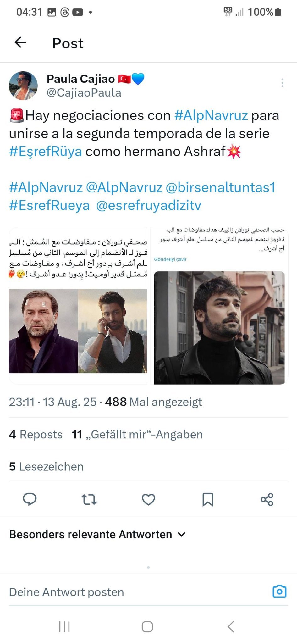View the right attached image of bearded man
The image size is (297, 644).
[219, 306]
